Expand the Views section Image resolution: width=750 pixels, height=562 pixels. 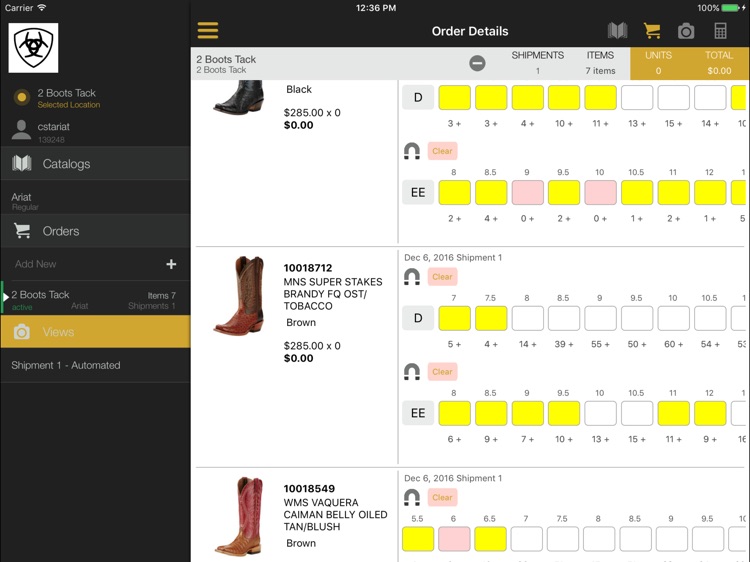(x=58, y=332)
